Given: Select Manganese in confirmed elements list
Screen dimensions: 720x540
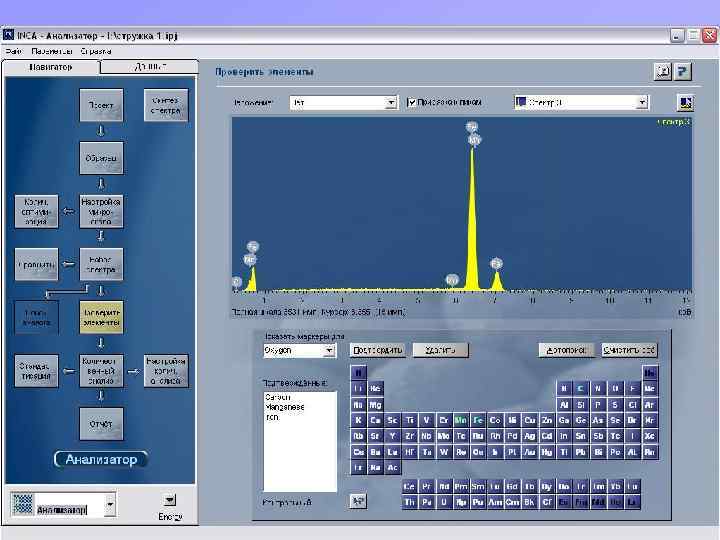Looking at the screenshot, I should (284, 407).
